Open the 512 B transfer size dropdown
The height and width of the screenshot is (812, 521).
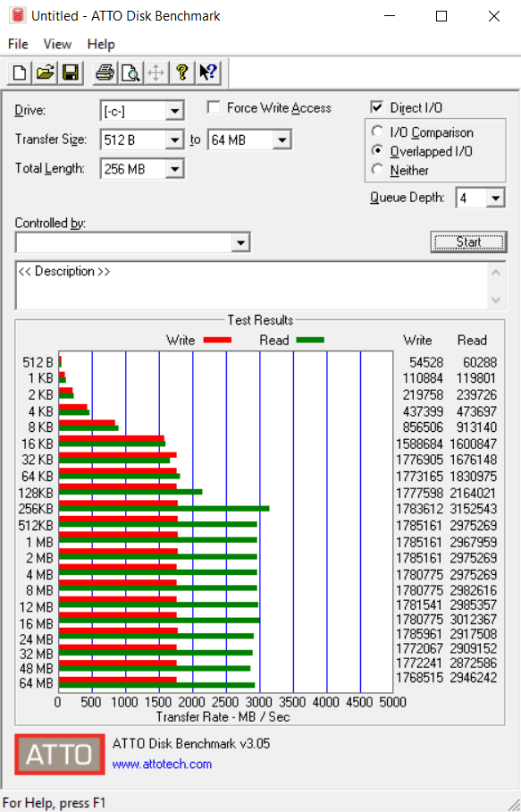click(x=174, y=140)
